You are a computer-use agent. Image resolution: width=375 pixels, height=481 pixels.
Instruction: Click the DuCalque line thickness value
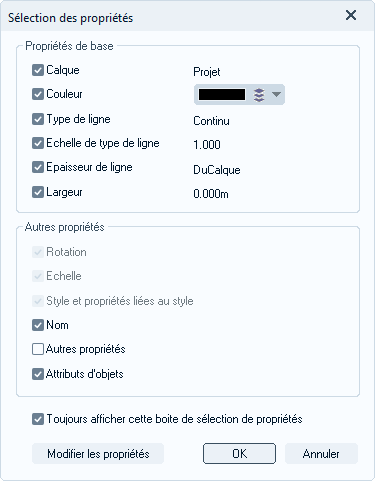point(217,170)
